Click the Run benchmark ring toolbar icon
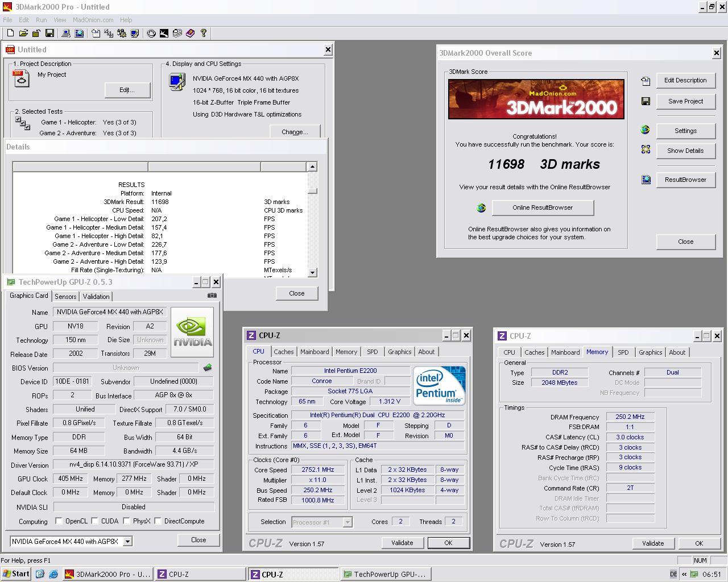The height and width of the screenshot is (582, 728). click(x=151, y=34)
